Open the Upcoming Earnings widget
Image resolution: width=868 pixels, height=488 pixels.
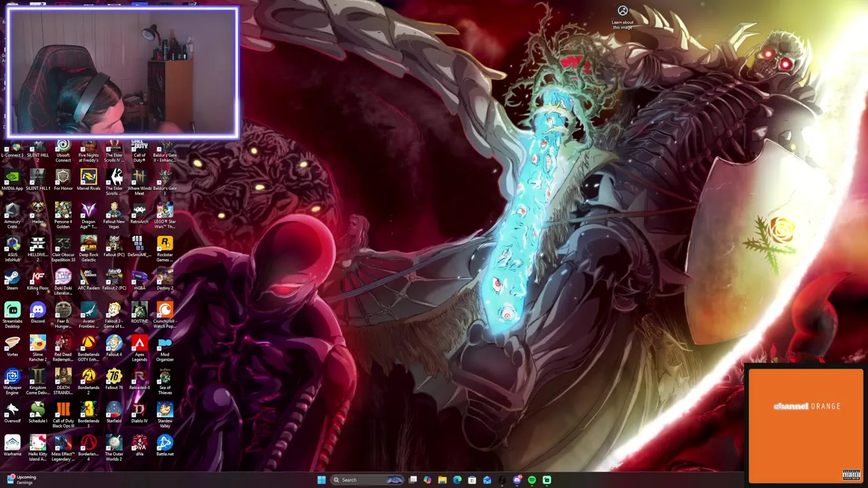[20, 480]
